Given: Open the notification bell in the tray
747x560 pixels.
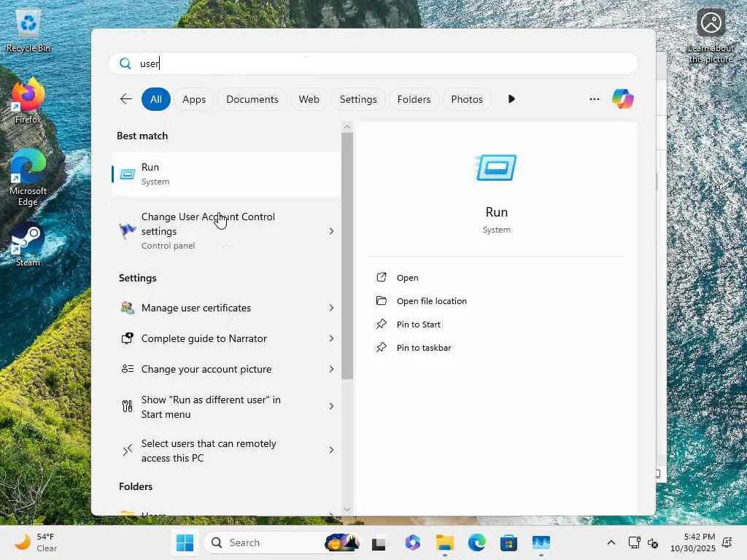Looking at the screenshot, I should 727,542.
